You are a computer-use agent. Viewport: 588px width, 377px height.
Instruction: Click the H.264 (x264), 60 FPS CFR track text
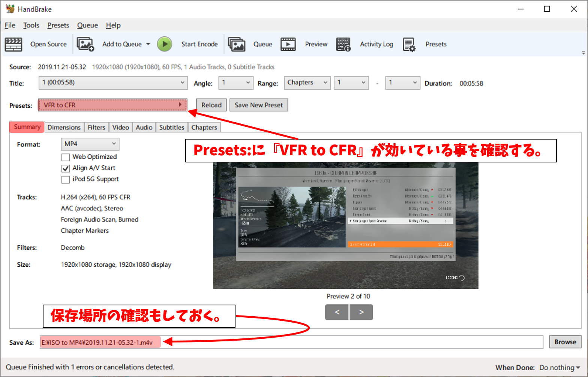pyautogui.click(x=96, y=197)
